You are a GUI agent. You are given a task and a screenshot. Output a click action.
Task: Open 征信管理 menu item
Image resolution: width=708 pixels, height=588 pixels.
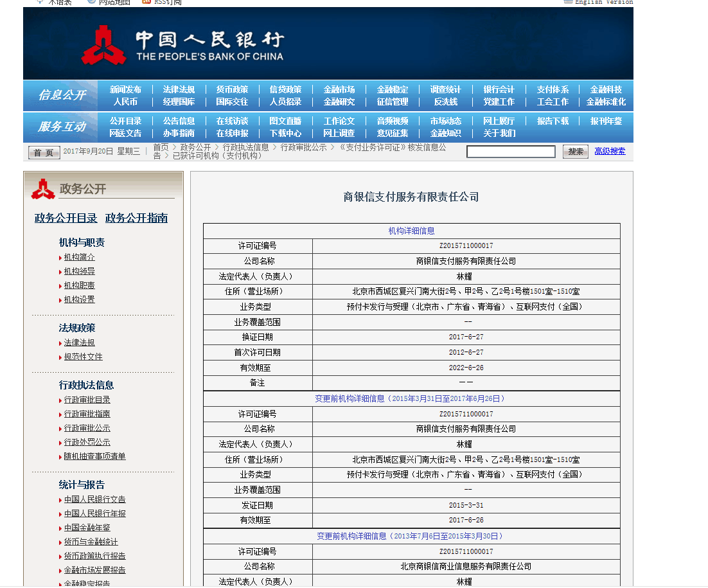tap(393, 102)
